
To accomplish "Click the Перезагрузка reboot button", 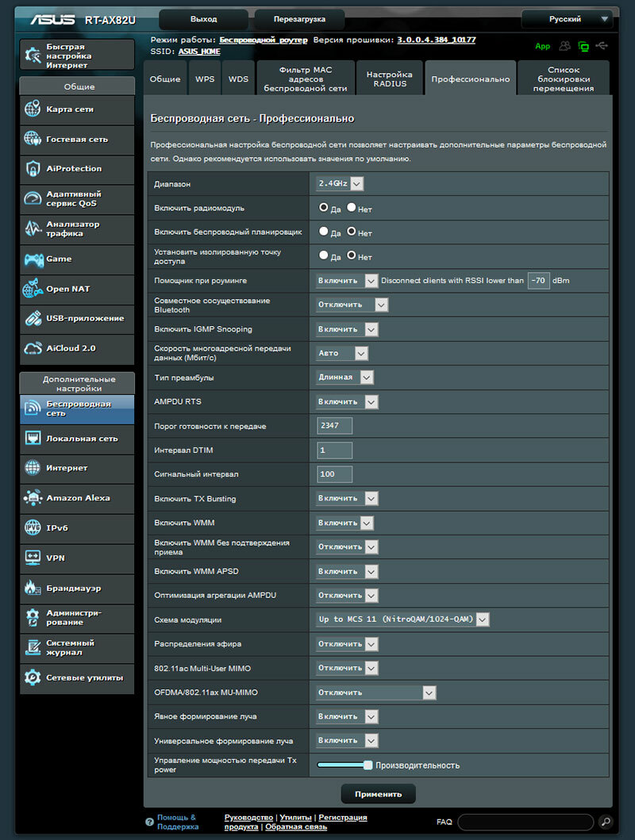I will (x=299, y=19).
